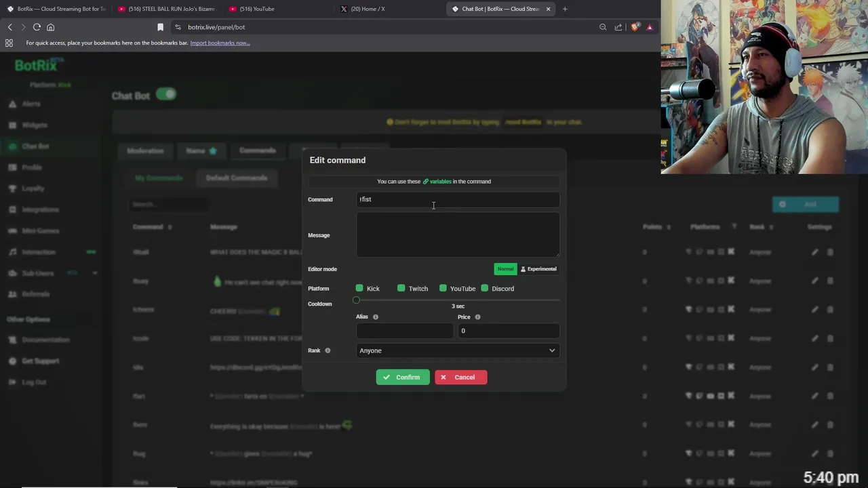
Task: Sort by the Command column arrow
Action: [x=170, y=227]
